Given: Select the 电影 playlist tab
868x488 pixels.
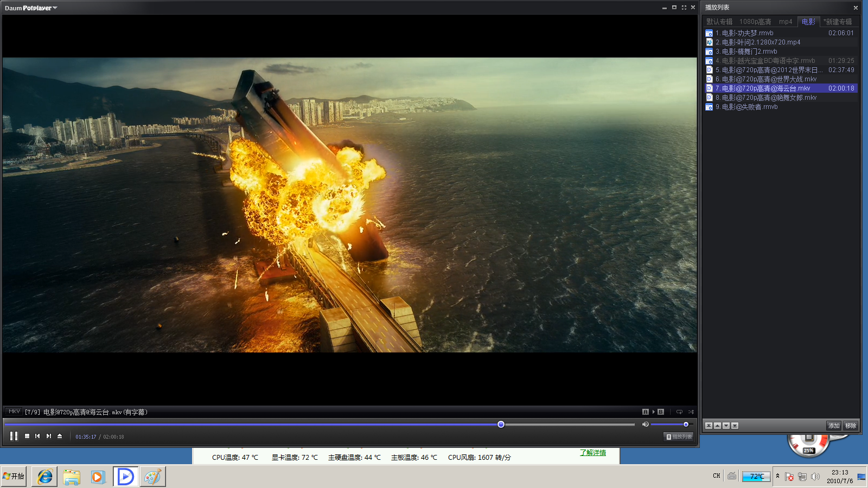Looking at the screenshot, I should [808, 22].
